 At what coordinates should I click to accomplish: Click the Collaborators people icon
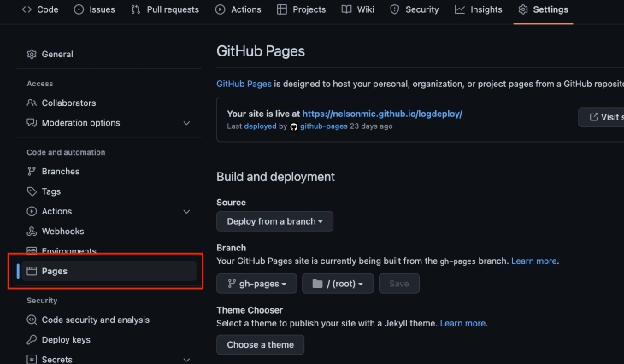tap(32, 103)
